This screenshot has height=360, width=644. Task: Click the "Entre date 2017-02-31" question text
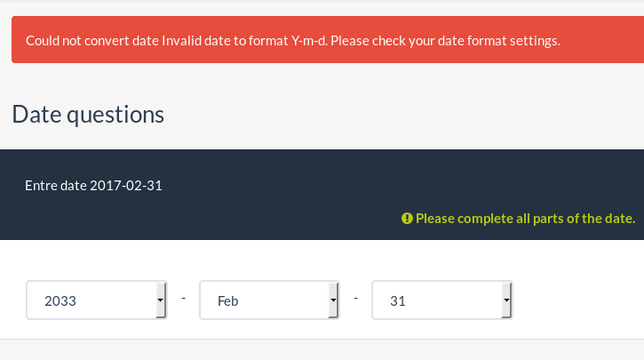(94, 186)
